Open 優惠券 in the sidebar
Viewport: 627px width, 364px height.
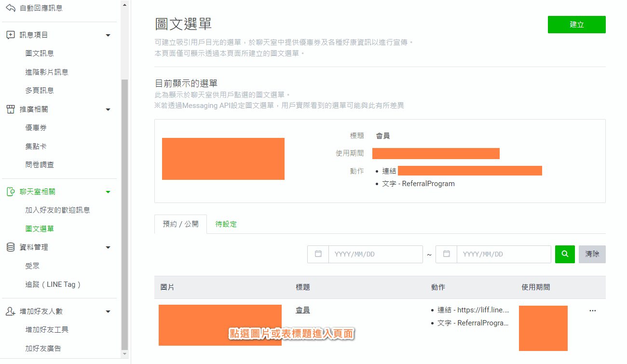[x=36, y=128]
